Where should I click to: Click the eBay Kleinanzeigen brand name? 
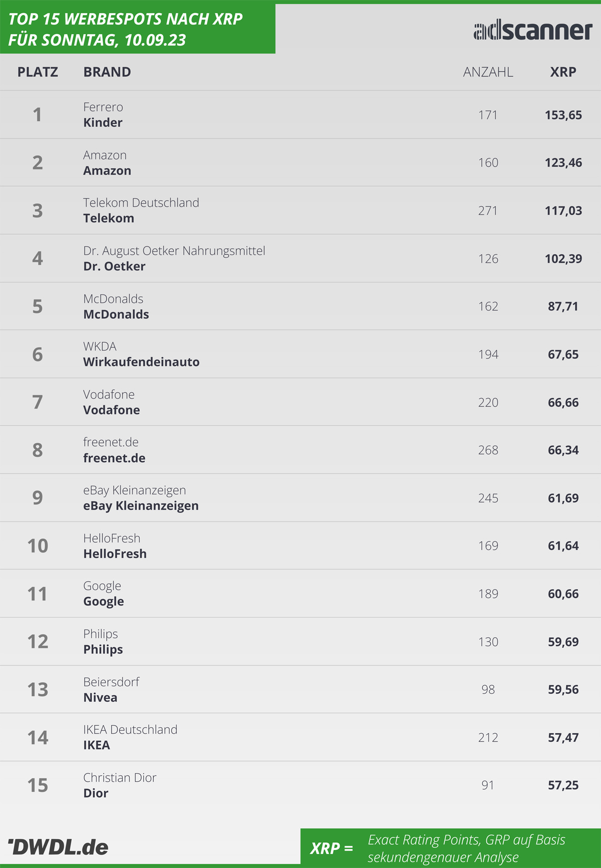click(141, 506)
